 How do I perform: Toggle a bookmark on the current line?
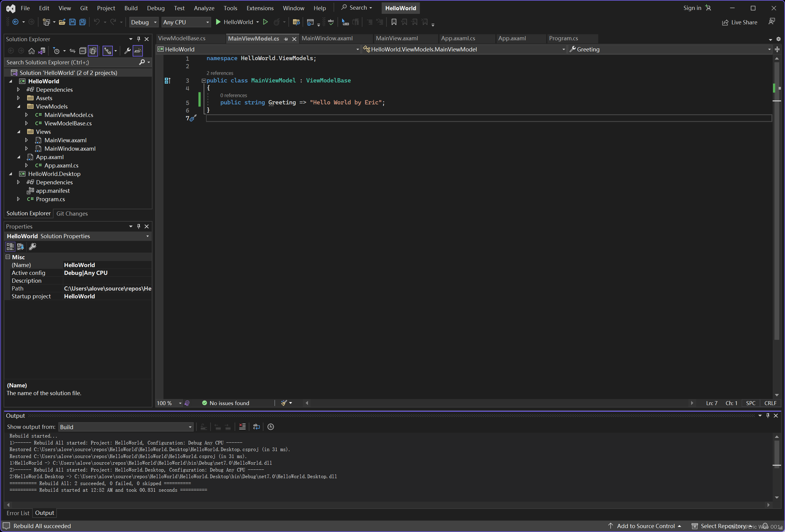click(394, 22)
